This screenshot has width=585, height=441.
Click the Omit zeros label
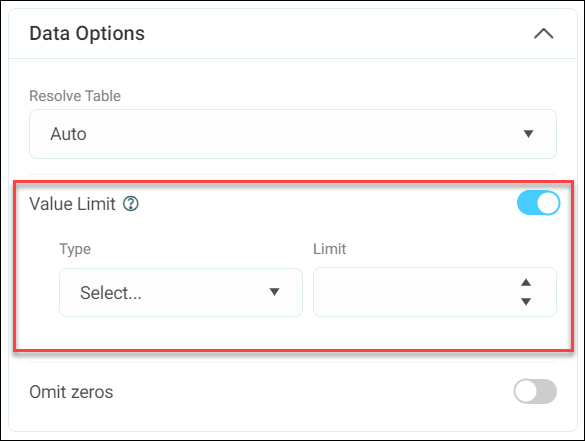click(71, 392)
